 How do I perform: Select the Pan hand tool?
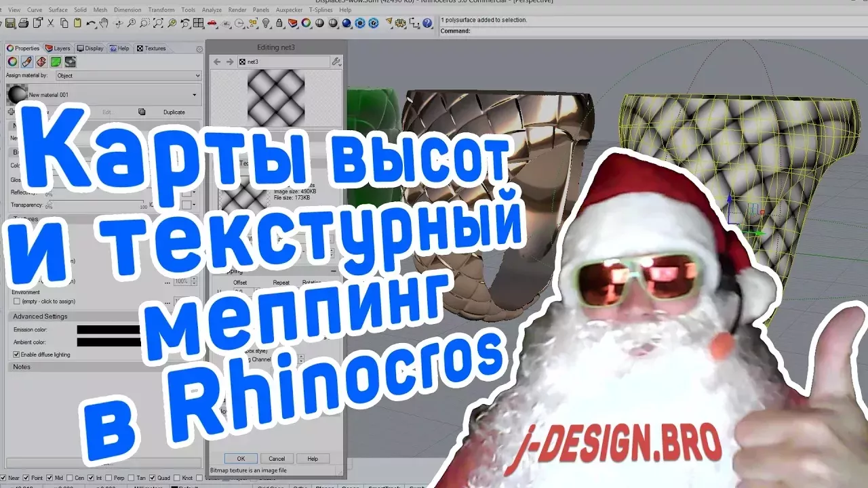tap(104, 24)
